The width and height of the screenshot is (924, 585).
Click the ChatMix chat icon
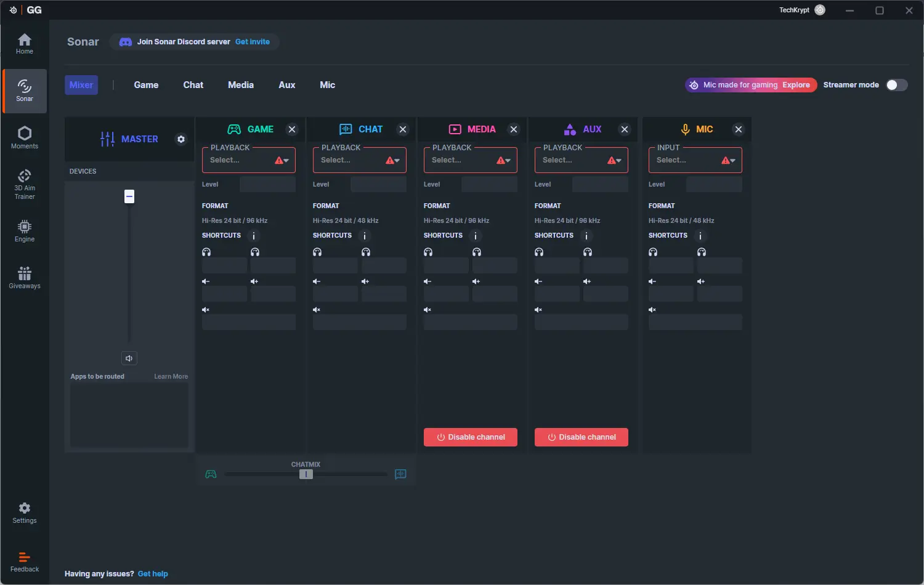(x=400, y=474)
